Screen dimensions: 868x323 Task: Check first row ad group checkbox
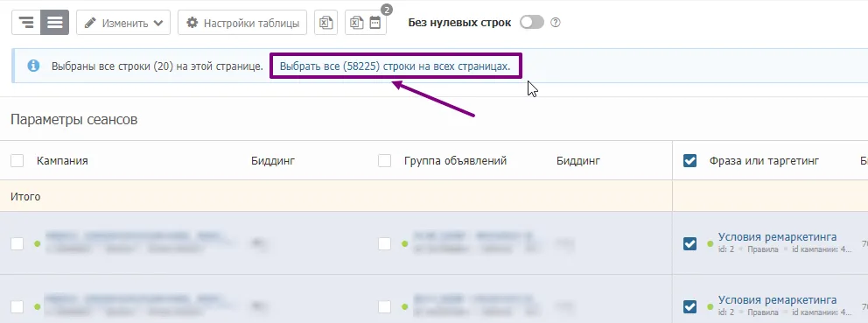click(384, 243)
